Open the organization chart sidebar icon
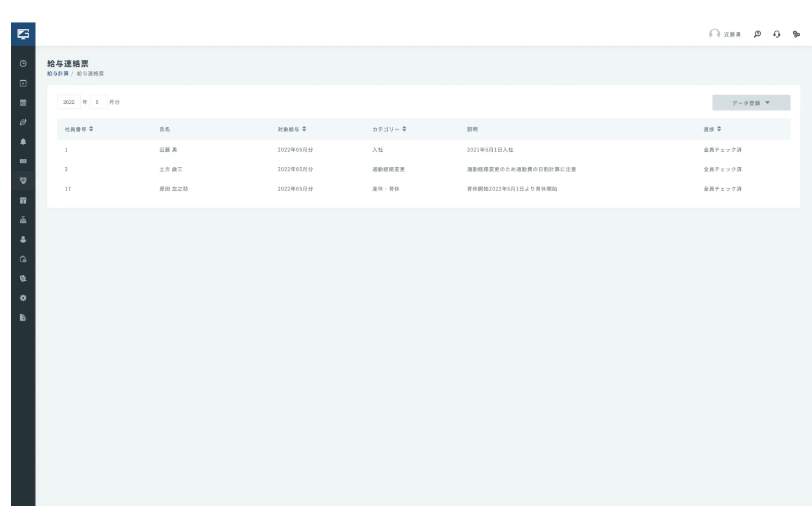 point(23,220)
